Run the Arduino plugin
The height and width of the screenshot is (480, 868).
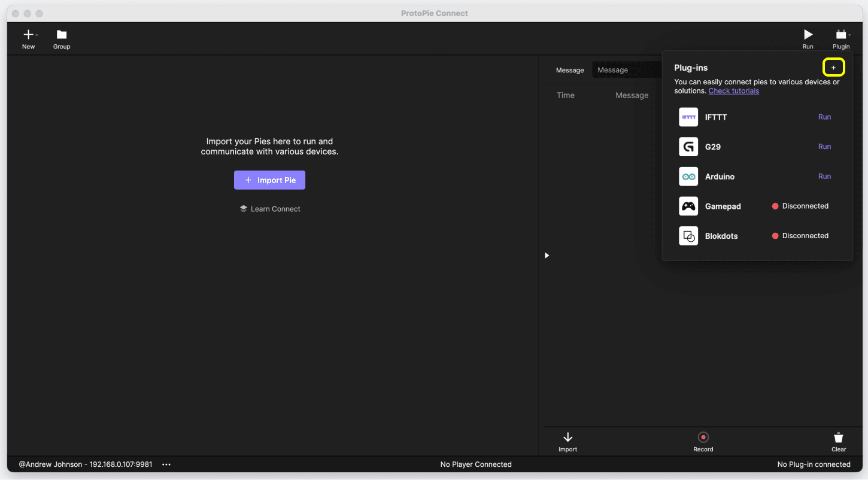[x=824, y=176]
